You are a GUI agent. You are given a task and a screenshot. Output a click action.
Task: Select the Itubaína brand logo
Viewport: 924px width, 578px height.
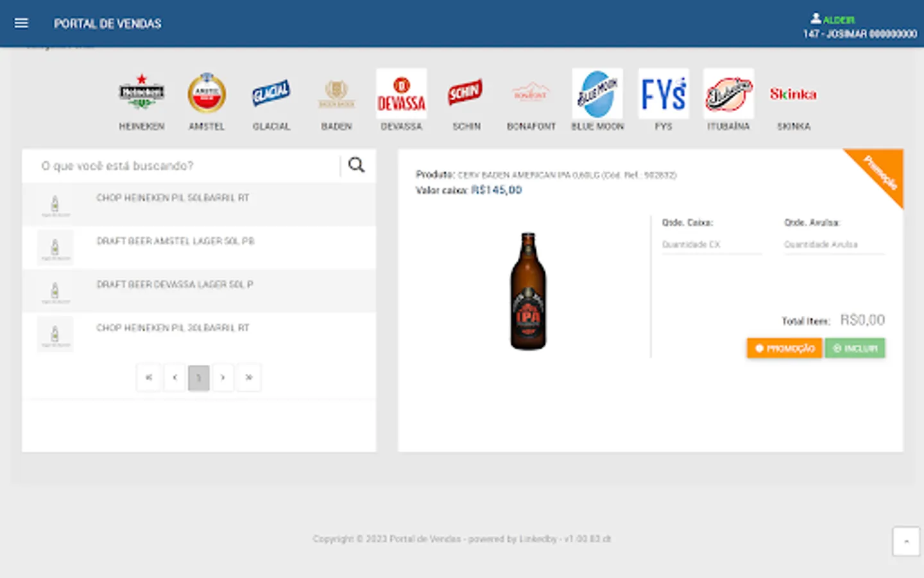coord(728,93)
